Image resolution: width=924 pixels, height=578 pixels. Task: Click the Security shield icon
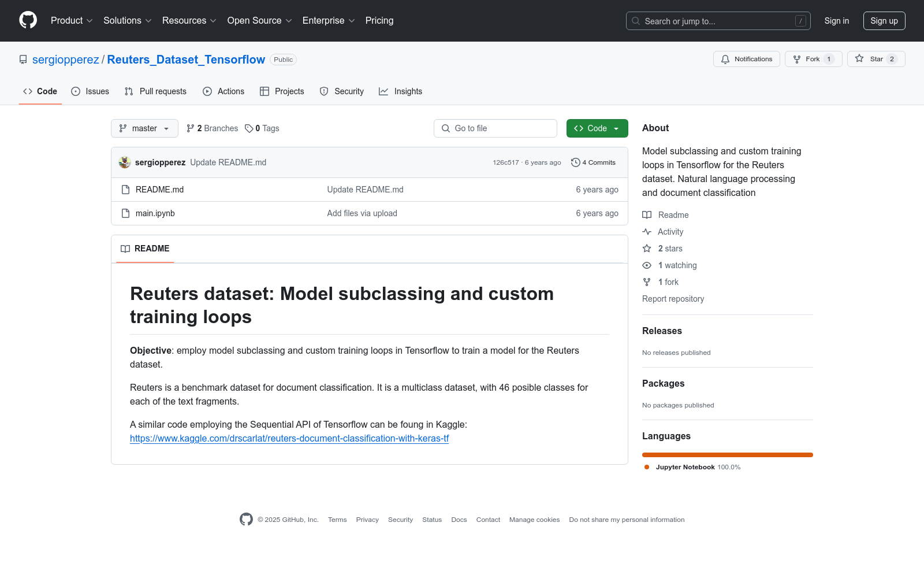(324, 91)
